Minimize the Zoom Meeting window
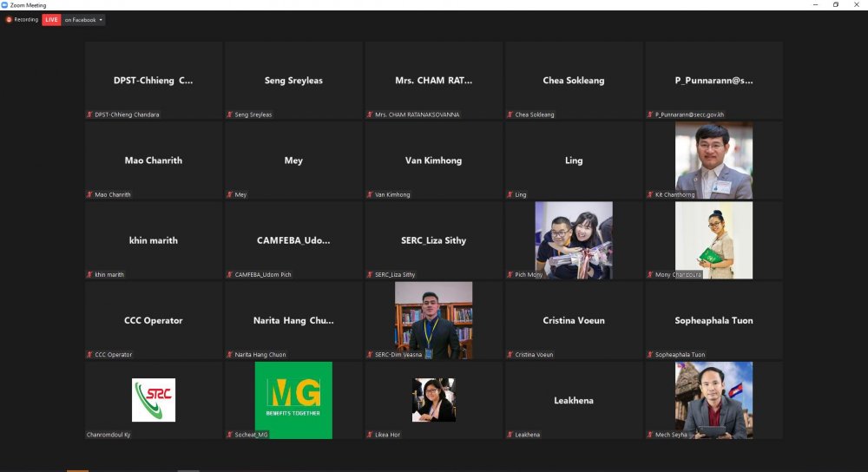 814,4
